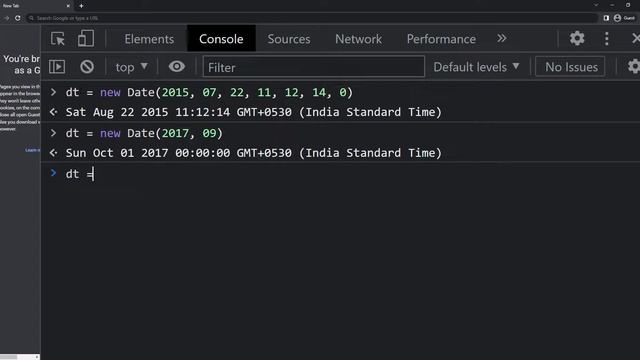Viewport: 640px width, 360px height.
Task: Open DevTools settings gear
Action: coord(577,39)
